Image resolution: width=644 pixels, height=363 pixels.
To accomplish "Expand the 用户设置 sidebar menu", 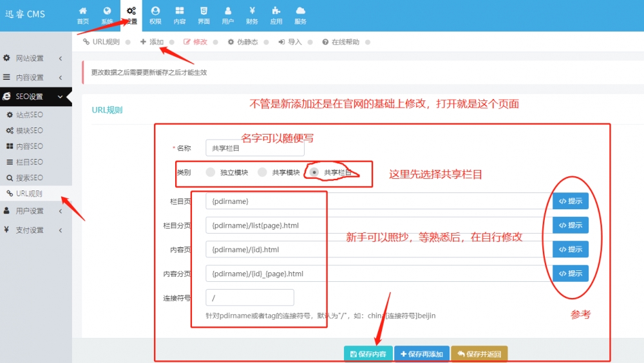I will pyautogui.click(x=35, y=210).
